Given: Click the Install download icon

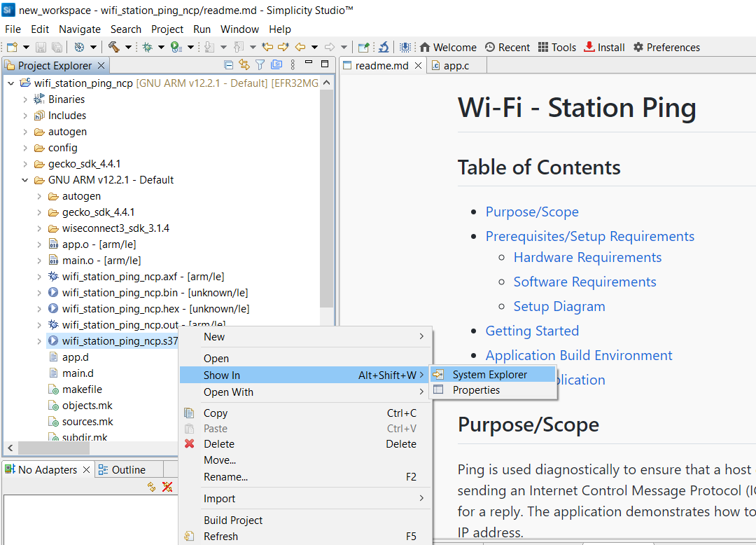Looking at the screenshot, I should 589,47.
